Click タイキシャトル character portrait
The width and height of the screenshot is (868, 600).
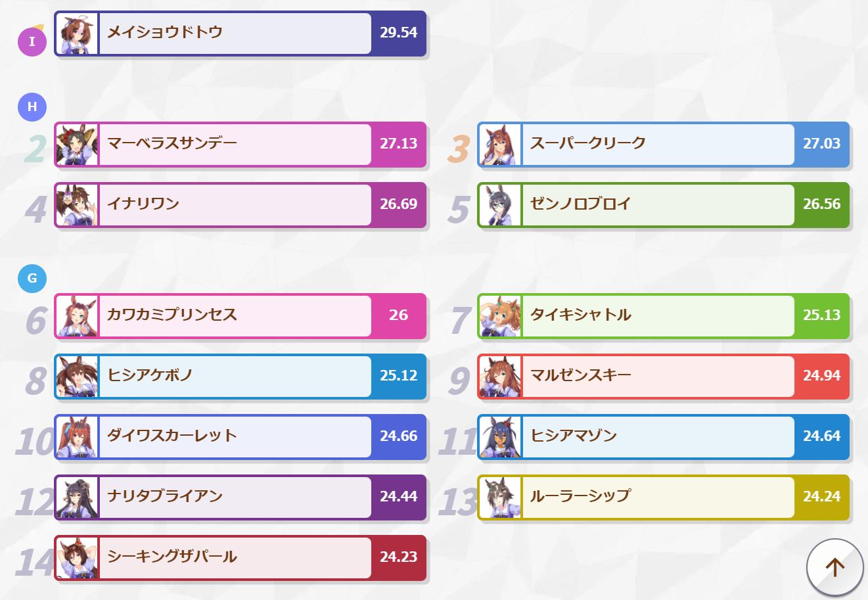[x=500, y=315]
